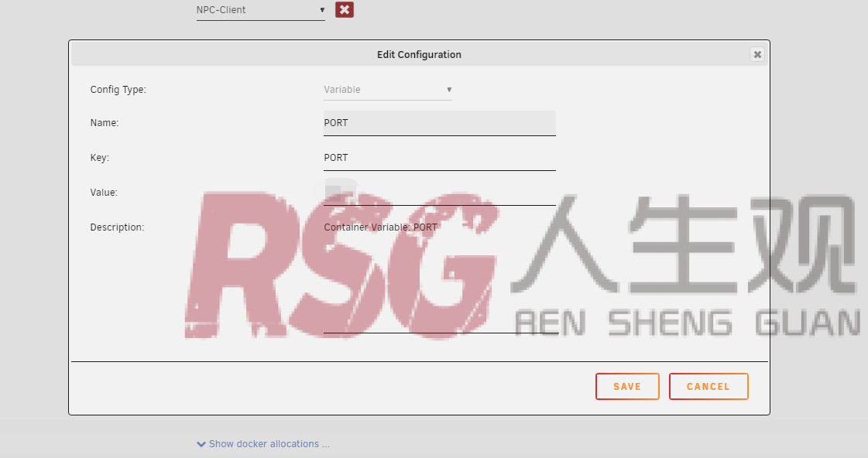Click the CANCEL button
The width and height of the screenshot is (868, 458).
708,386
